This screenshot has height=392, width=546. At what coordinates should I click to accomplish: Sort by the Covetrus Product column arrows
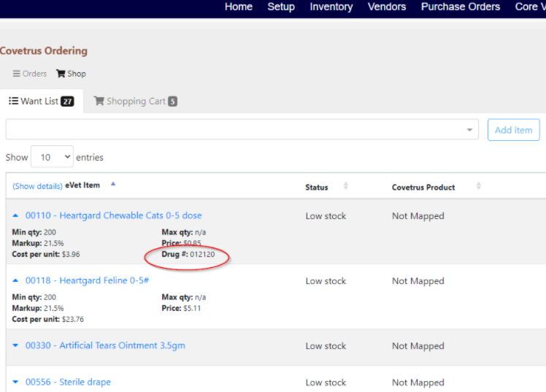coord(479,186)
